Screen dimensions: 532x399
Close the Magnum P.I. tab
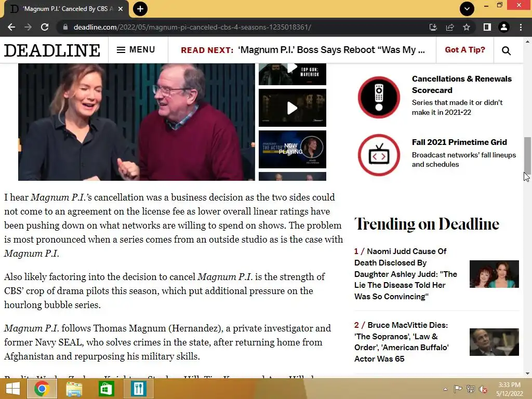click(x=121, y=9)
